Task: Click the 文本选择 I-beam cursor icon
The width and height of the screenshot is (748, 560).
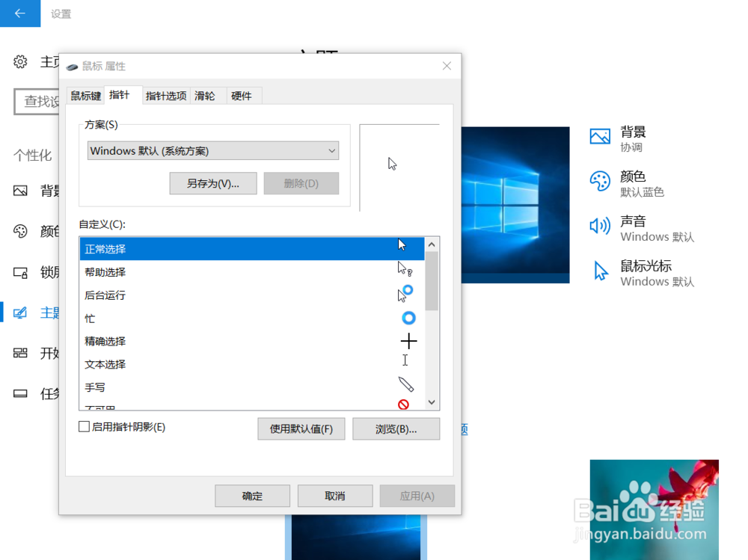Action: coord(405,360)
